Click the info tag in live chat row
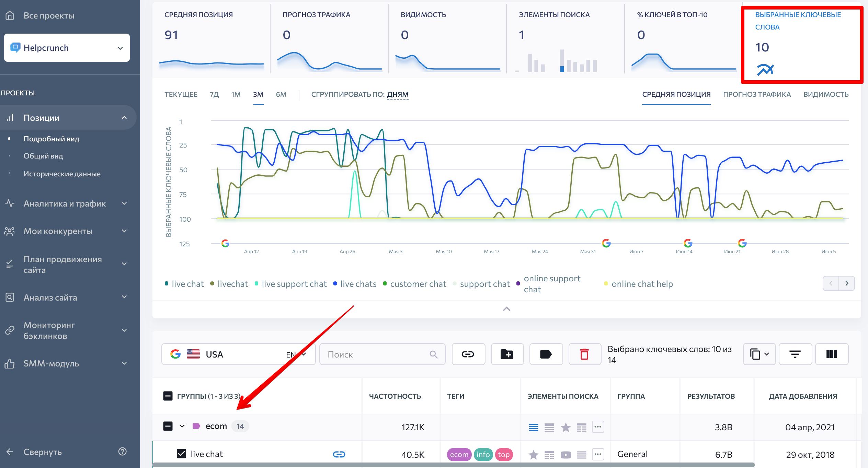This screenshot has height=468, width=868. tap(483, 455)
